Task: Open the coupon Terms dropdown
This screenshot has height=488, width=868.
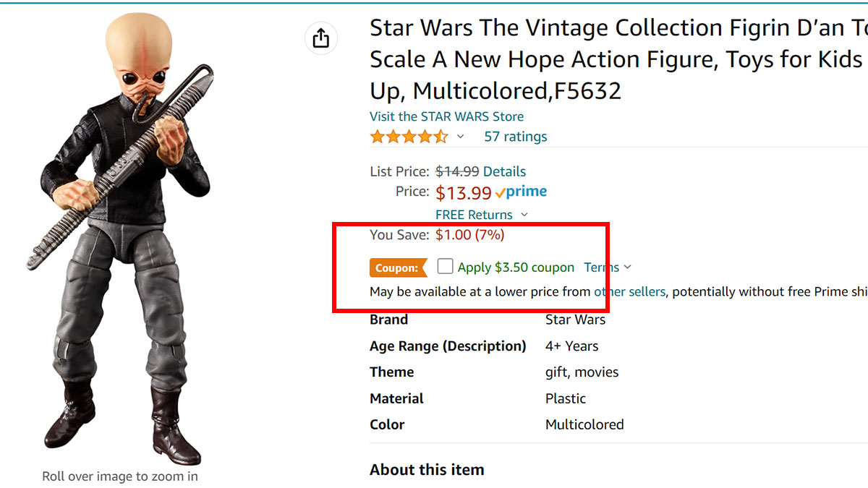Action: point(608,267)
